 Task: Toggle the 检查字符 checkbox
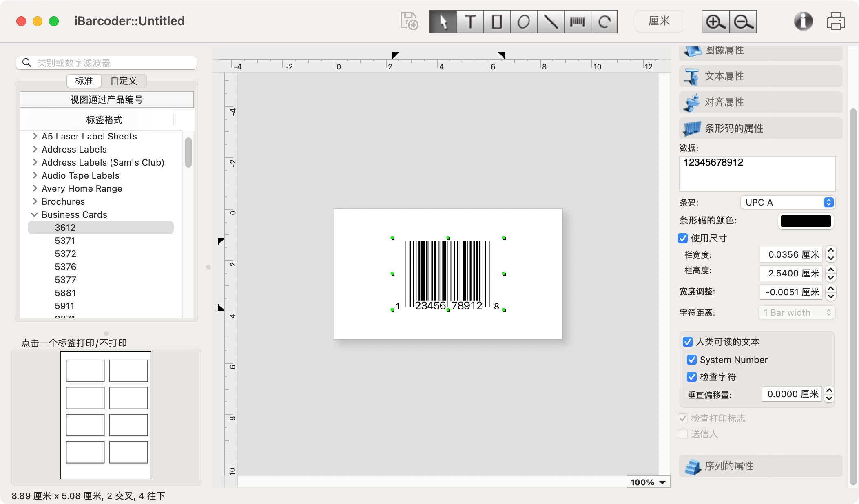pos(692,377)
